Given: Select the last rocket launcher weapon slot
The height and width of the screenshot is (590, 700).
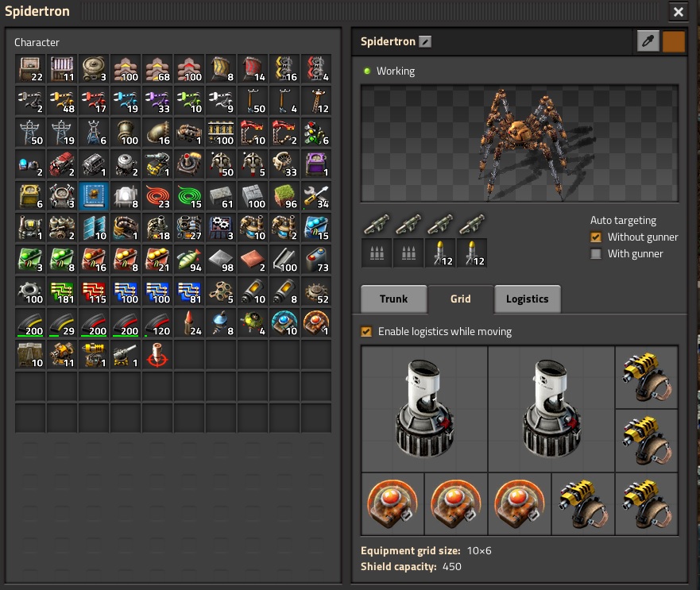Looking at the screenshot, I should pos(472,224).
